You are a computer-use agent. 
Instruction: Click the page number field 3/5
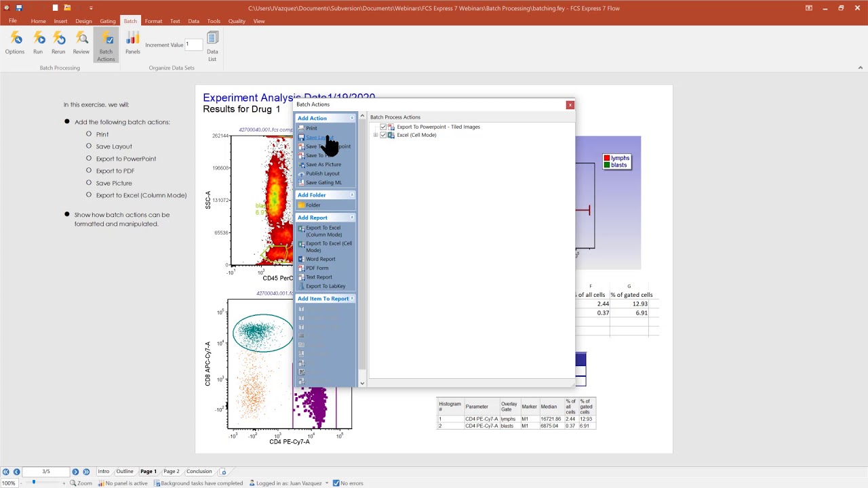[x=46, y=472]
